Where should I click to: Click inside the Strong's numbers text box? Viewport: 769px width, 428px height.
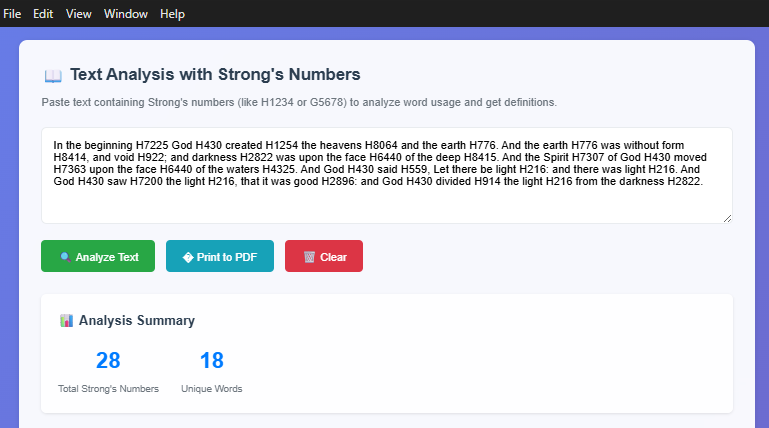[x=386, y=200]
